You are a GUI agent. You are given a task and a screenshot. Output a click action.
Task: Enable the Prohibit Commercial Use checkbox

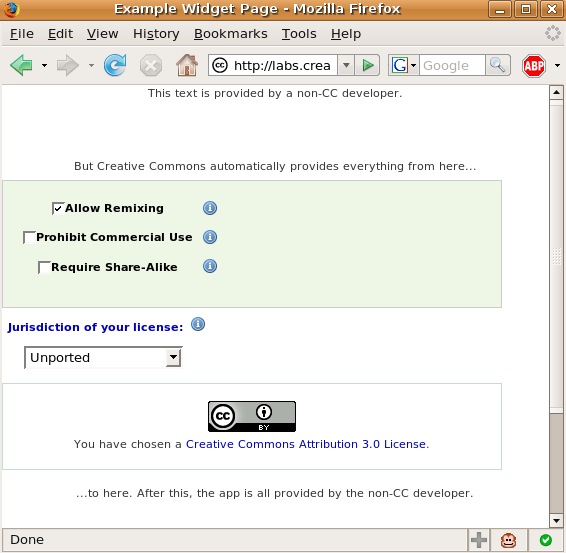click(x=30, y=238)
